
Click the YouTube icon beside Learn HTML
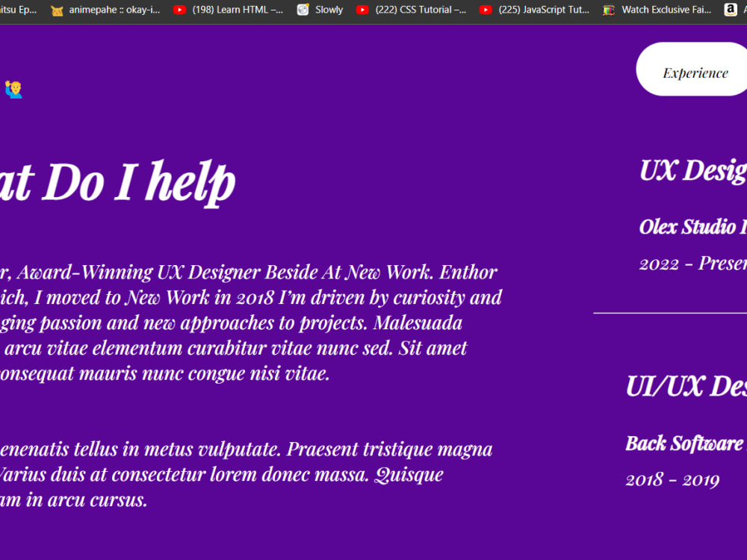[x=179, y=10]
